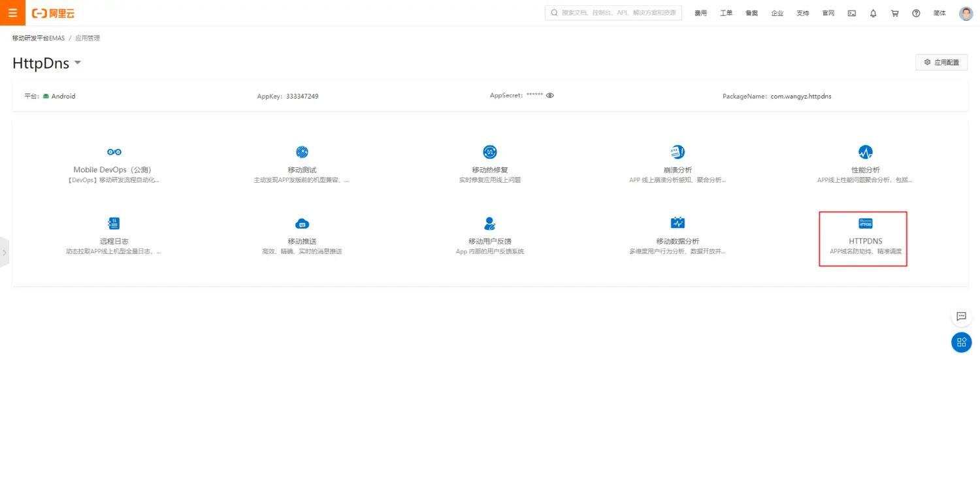The image size is (980, 478).
Task: Click the 动态拉取APP线上机型全量日志 description
Action: 114,251
